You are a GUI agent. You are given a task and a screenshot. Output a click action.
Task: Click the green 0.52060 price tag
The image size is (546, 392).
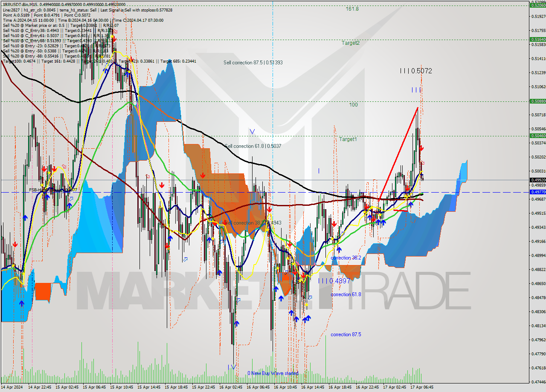click(538, 5)
